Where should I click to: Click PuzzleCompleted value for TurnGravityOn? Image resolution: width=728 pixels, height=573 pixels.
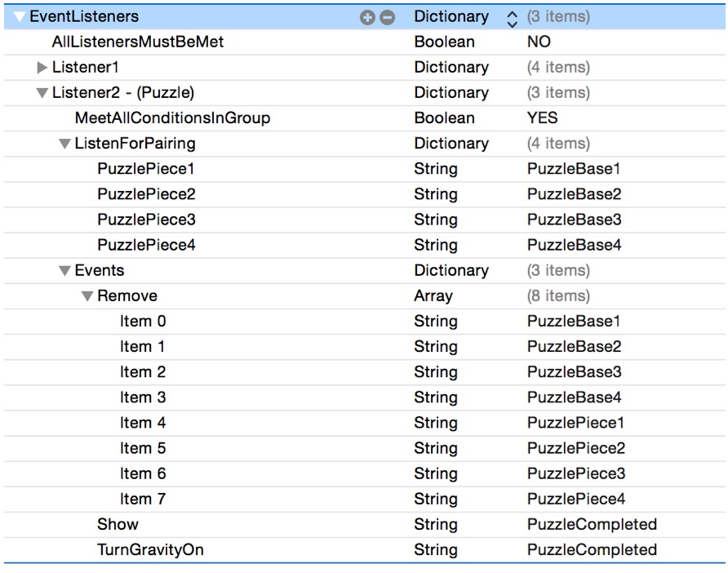point(592,549)
